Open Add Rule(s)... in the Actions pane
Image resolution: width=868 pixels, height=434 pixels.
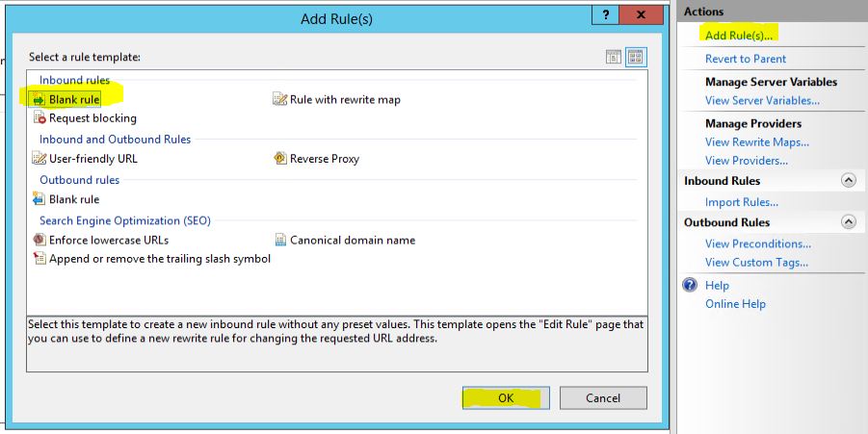tap(740, 36)
